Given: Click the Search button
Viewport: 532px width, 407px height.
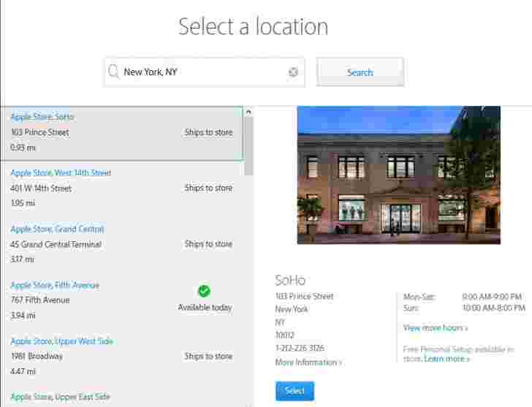Looking at the screenshot, I should [360, 72].
